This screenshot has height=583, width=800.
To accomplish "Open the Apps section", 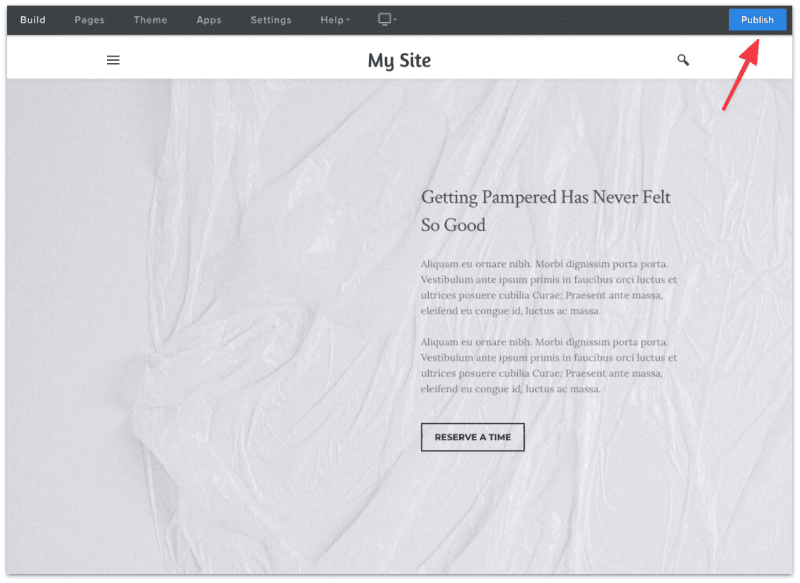I will pyautogui.click(x=209, y=19).
